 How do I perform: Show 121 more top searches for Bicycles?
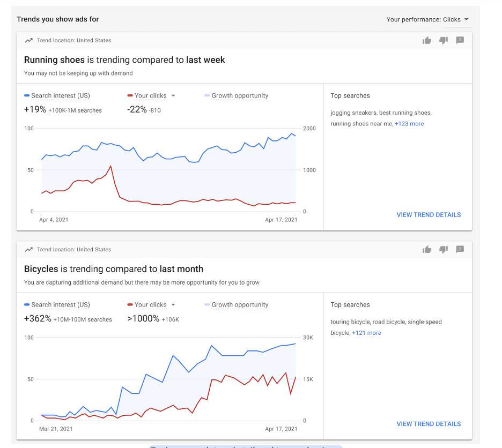tap(367, 332)
